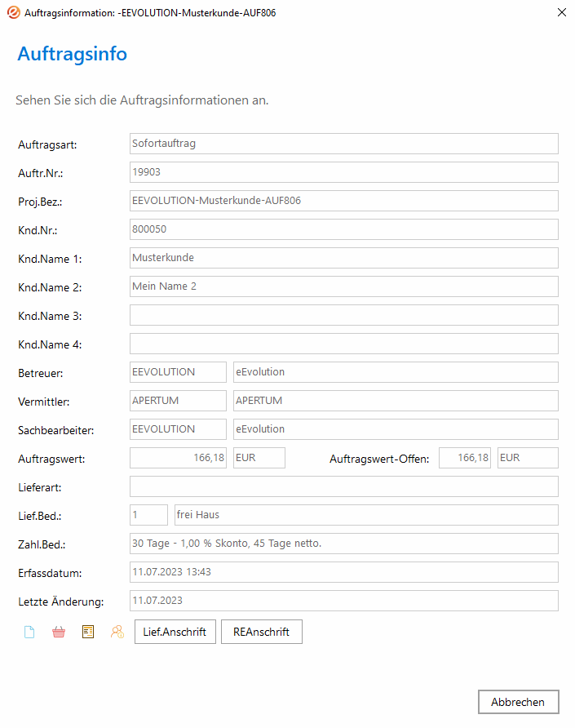Open the REAnschrift billing address

261,632
